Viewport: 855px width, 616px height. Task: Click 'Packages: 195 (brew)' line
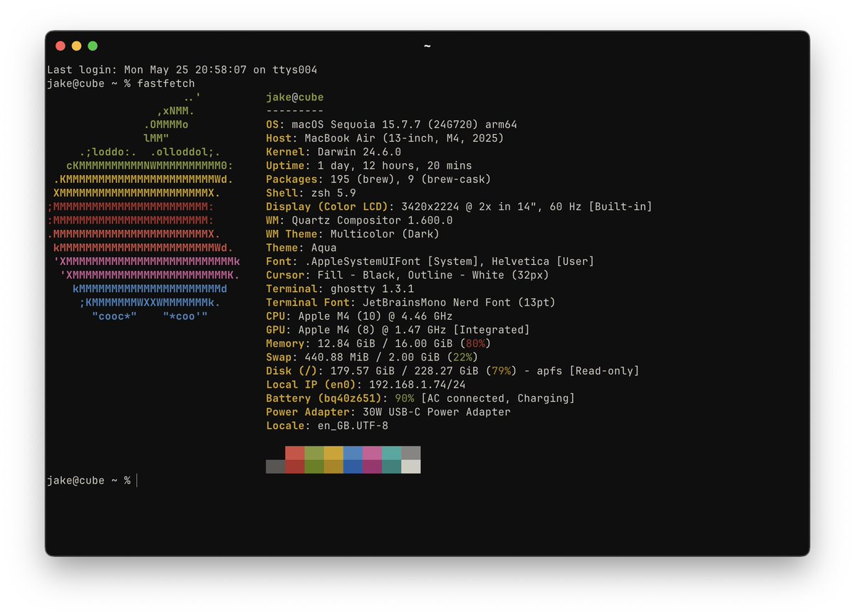click(378, 179)
